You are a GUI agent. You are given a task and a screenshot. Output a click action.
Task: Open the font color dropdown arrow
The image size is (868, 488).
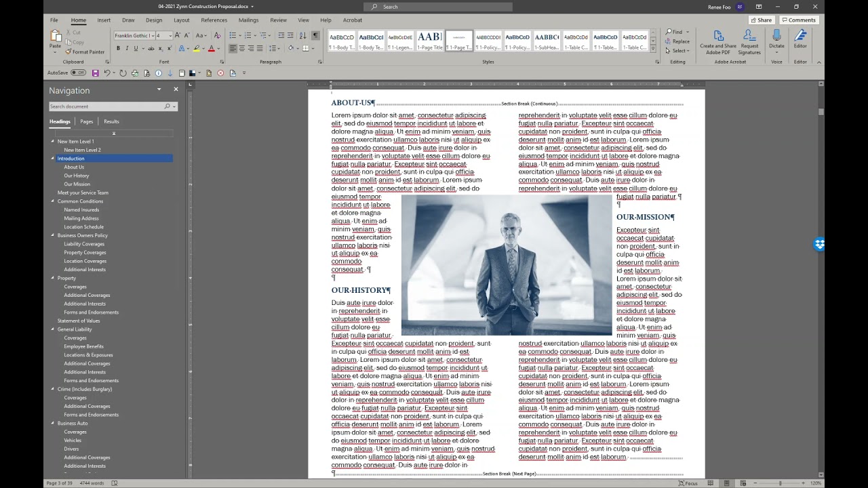pyautogui.click(x=218, y=48)
